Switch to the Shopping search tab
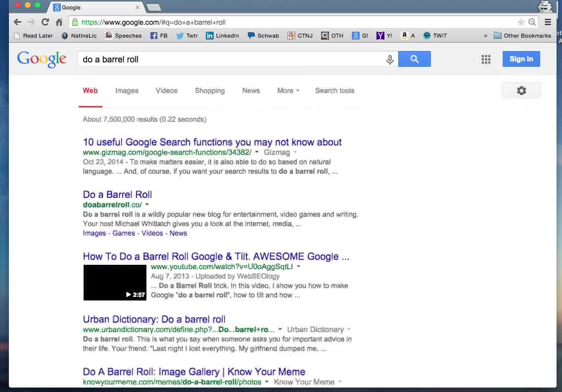Image resolution: width=562 pixels, height=392 pixels. point(210,91)
